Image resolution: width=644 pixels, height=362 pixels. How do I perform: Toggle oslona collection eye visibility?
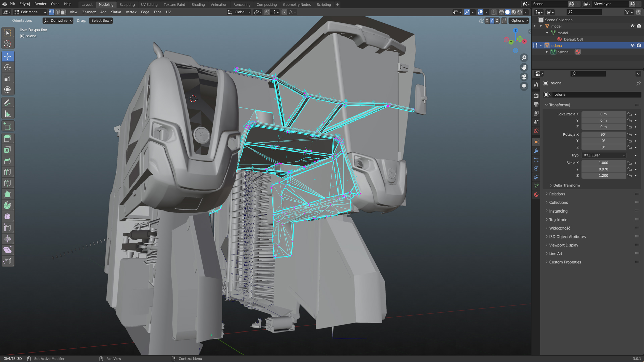pyautogui.click(x=632, y=45)
